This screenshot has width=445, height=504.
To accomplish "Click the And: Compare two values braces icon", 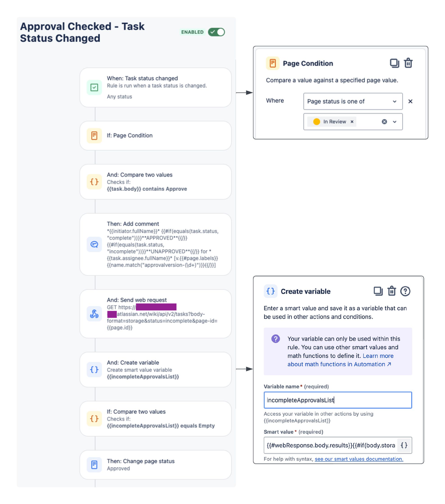I will 94,182.
